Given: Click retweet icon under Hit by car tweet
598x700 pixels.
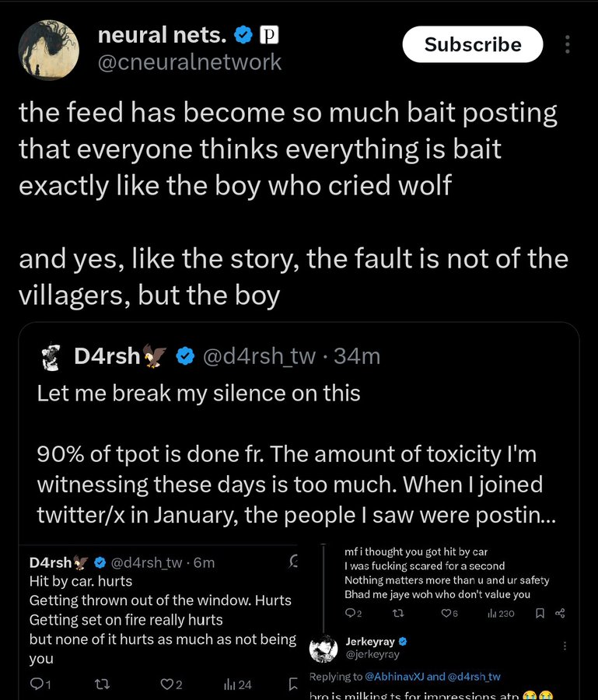Looking at the screenshot, I should click(103, 684).
